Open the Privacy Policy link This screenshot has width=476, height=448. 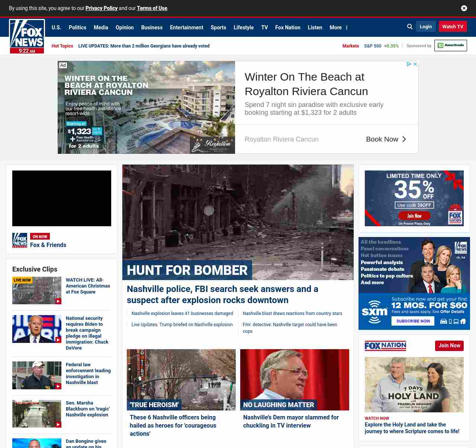101,8
